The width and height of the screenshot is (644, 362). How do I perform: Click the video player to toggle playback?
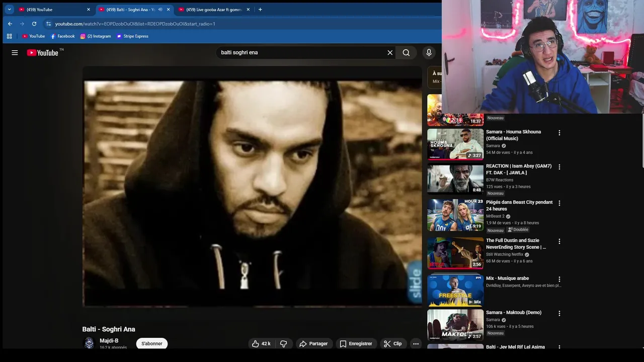pos(252,187)
